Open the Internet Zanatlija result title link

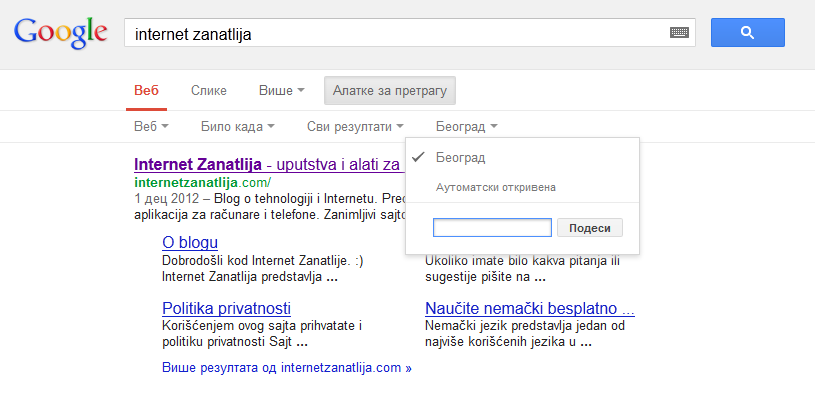tap(269, 165)
